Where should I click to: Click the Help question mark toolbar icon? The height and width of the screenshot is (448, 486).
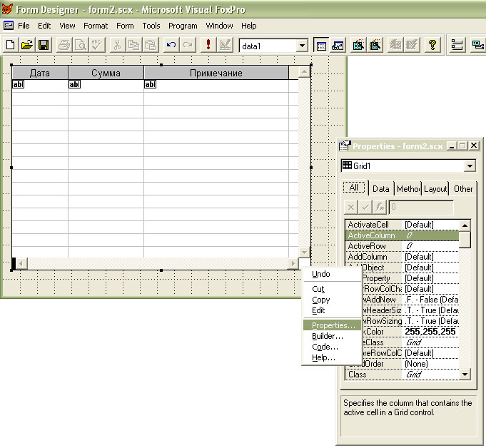(x=432, y=46)
